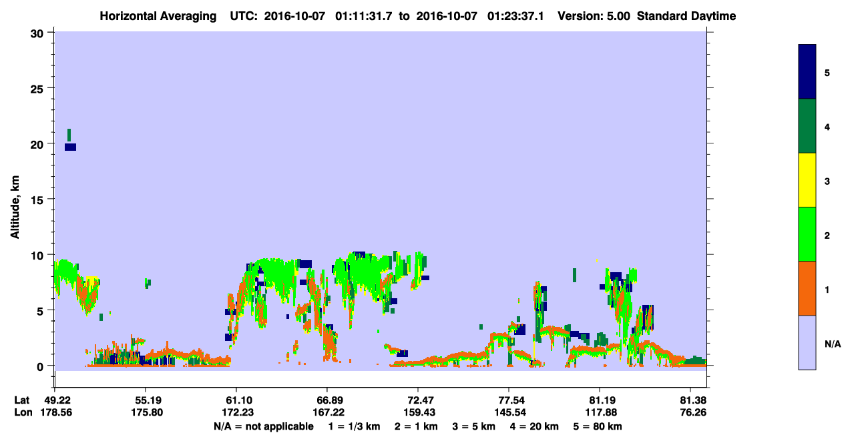Click the color bar label '5'

pyautogui.click(x=827, y=73)
